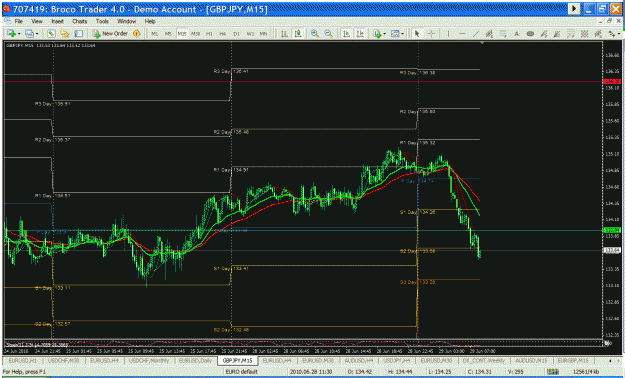Select the Equidistant Channel tool
Viewport: 625px width, 378px height.
point(489,34)
